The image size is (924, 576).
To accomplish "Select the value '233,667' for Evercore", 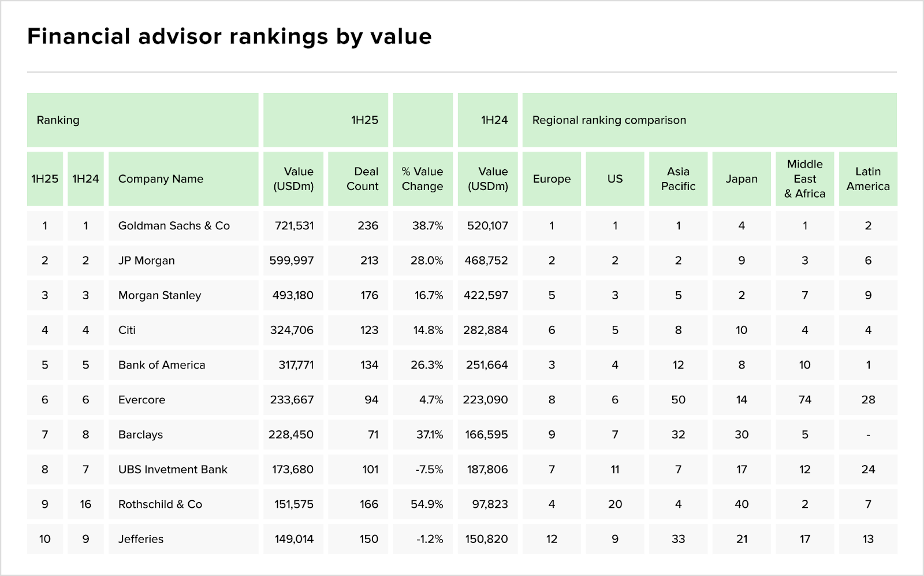I will click(x=293, y=400).
